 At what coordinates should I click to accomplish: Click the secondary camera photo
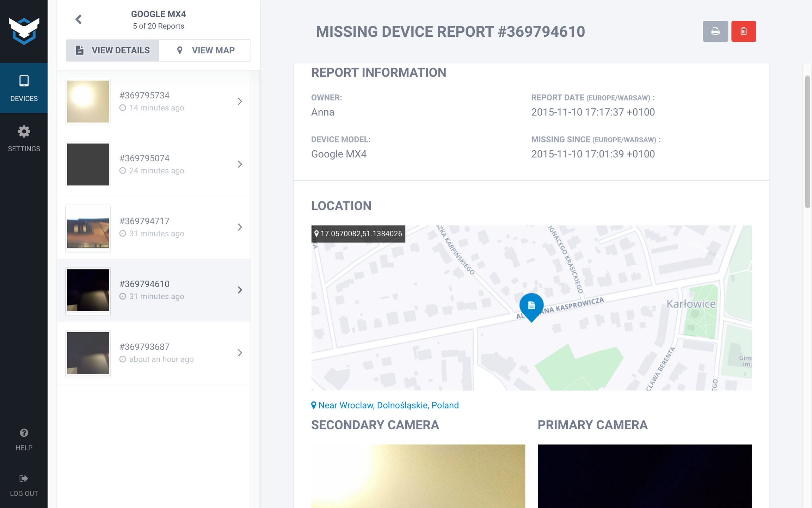point(418,476)
